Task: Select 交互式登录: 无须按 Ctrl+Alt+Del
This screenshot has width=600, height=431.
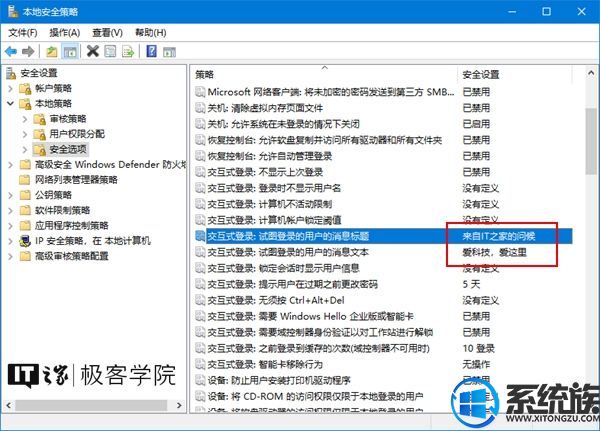Action: click(x=383, y=300)
